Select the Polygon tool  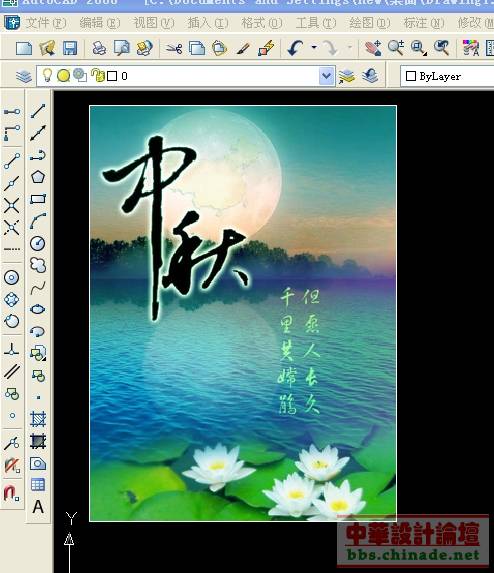coord(38,177)
